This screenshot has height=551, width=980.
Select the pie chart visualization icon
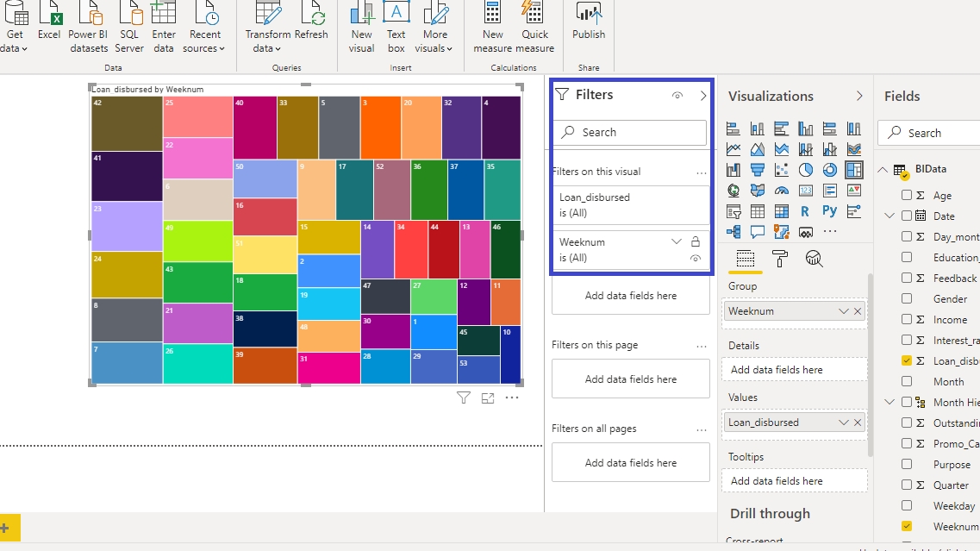pos(806,170)
